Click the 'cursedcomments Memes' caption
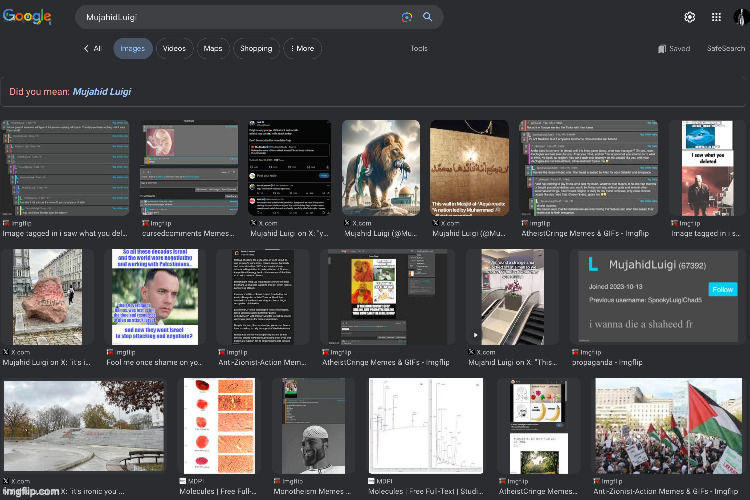750x500 pixels. pos(188,233)
